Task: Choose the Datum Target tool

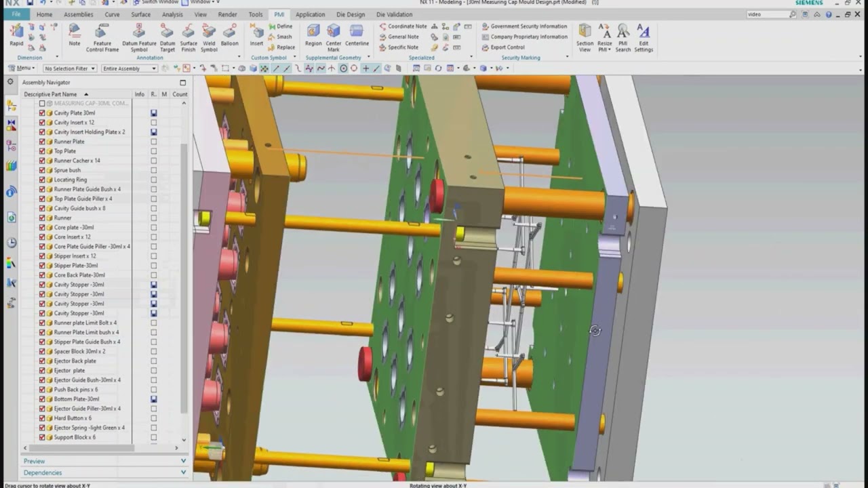Action: click(x=167, y=37)
